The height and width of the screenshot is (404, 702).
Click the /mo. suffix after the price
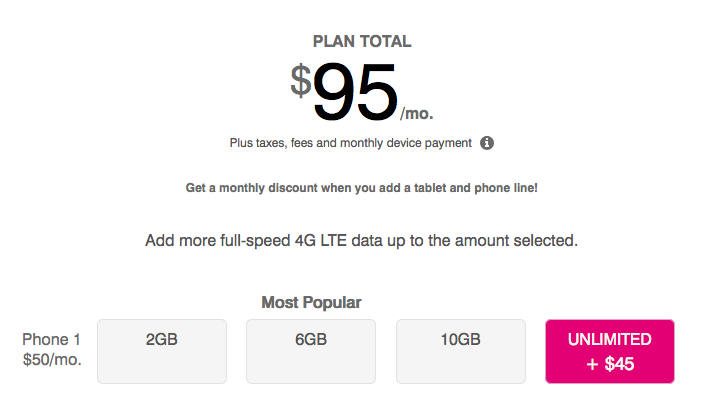pos(417,113)
